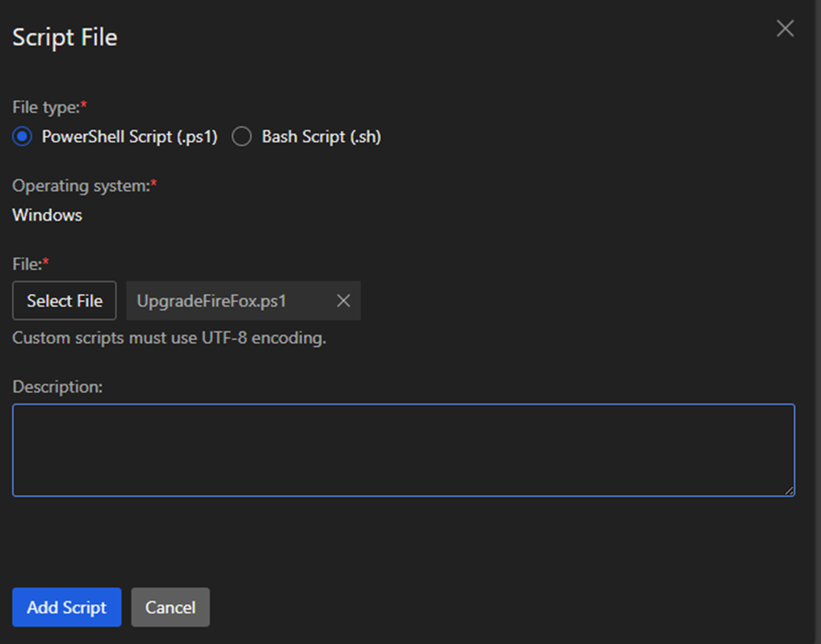The image size is (821, 644).
Task: Click the 'File type:' field label
Action: 46,107
